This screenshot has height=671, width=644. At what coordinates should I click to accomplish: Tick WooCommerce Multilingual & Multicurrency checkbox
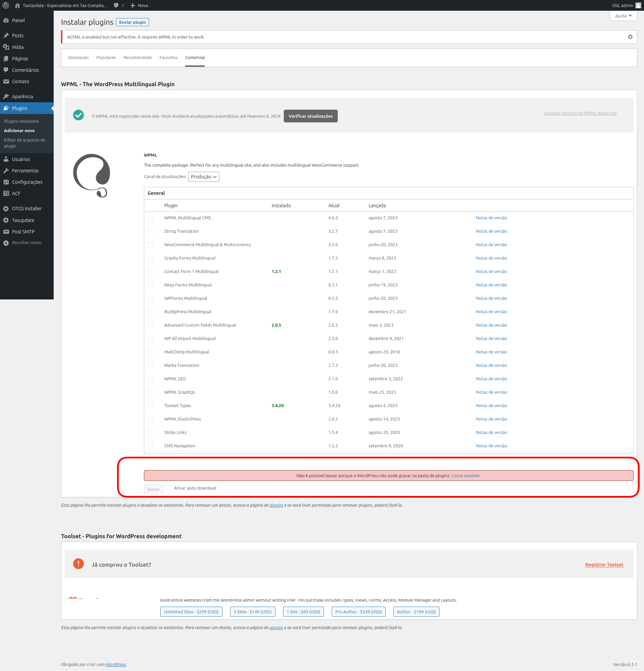pos(150,245)
